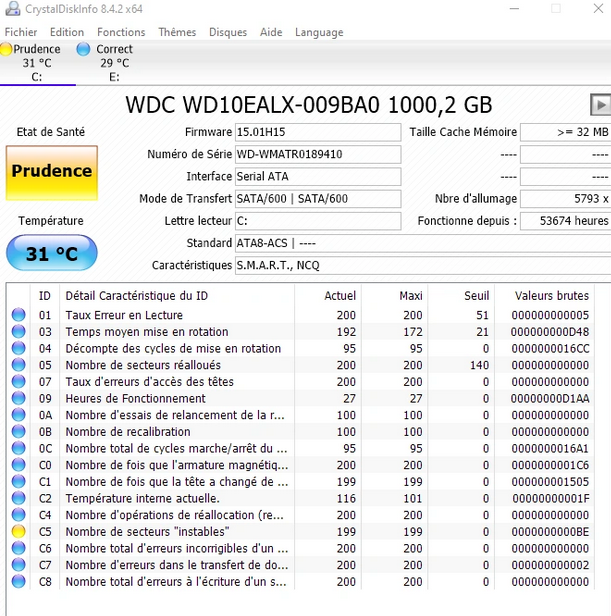611x616 pixels.
Task: Click status orb for 07 Taux d'erreurs d'accès
Action: [18, 381]
